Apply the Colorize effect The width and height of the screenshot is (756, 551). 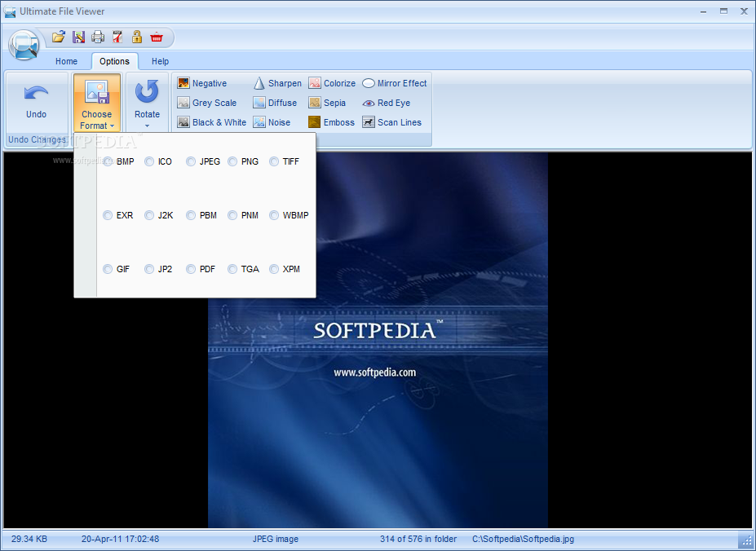[332, 83]
